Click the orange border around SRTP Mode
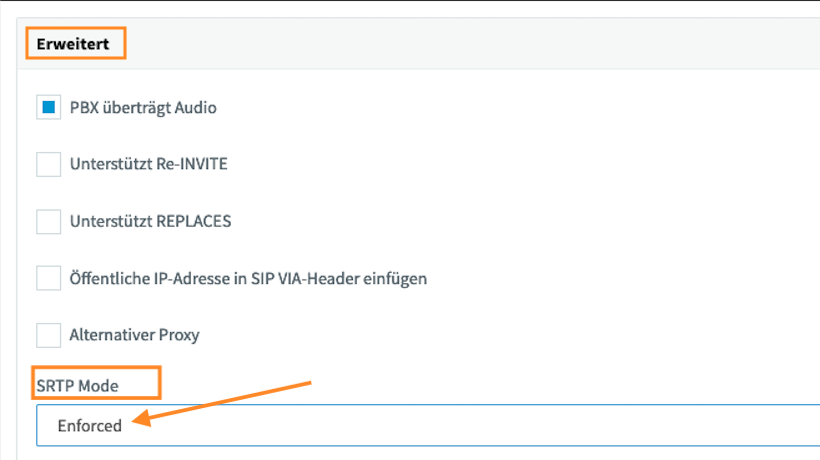 96,367
